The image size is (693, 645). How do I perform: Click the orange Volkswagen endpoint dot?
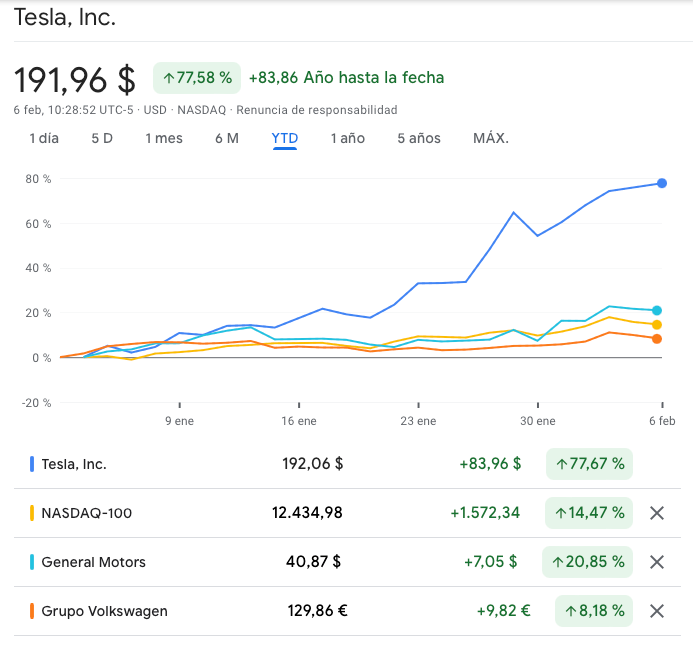click(657, 339)
